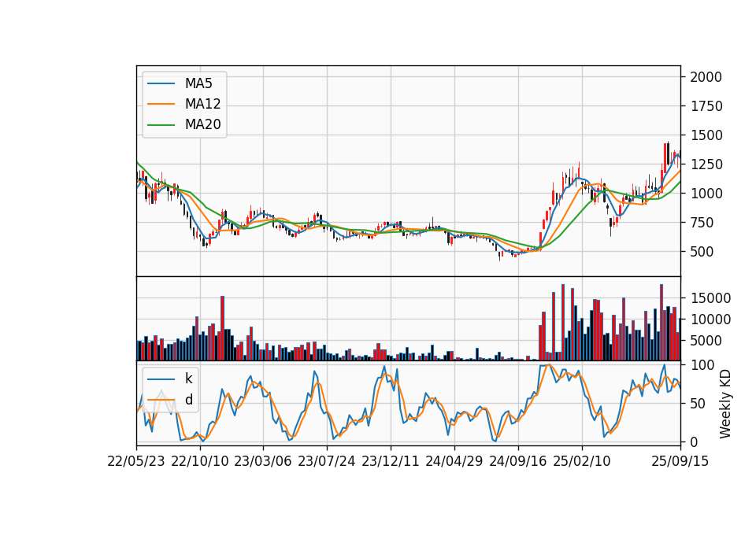Click the 5000 volume axis label
756x543 pixels.
click(706, 341)
